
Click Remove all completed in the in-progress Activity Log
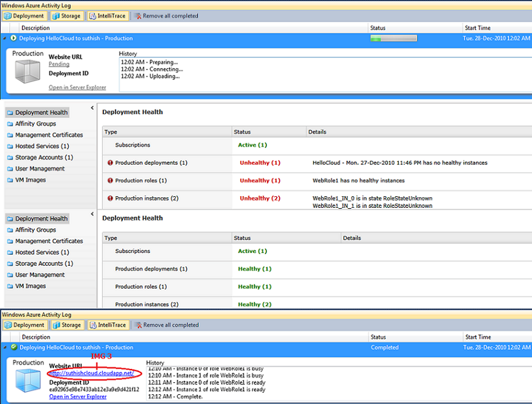point(167,16)
